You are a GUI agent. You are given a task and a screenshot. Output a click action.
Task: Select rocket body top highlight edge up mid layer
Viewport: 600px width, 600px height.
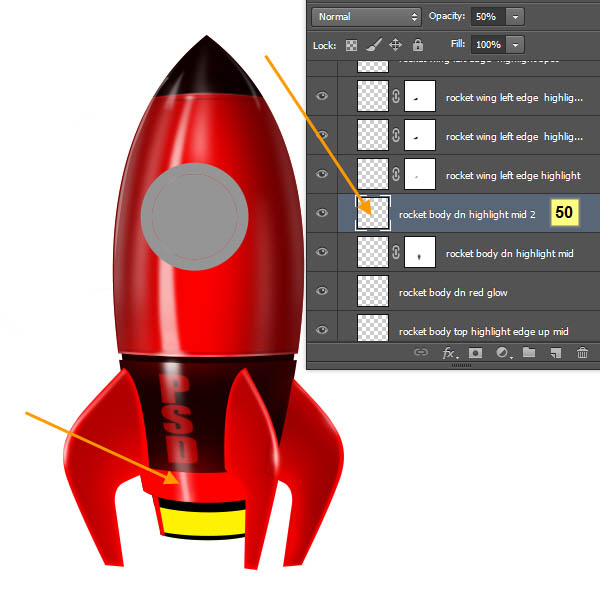[484, 330]
